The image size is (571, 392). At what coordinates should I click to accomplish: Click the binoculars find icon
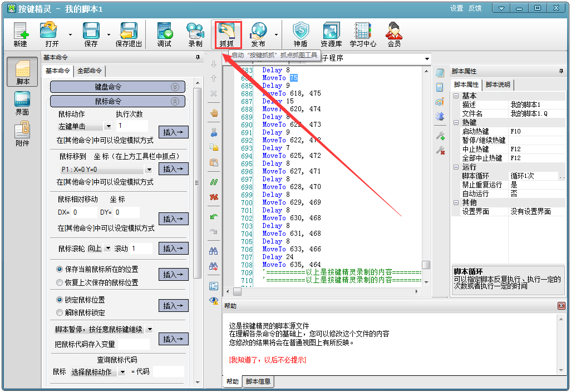(x=214, y=251)
